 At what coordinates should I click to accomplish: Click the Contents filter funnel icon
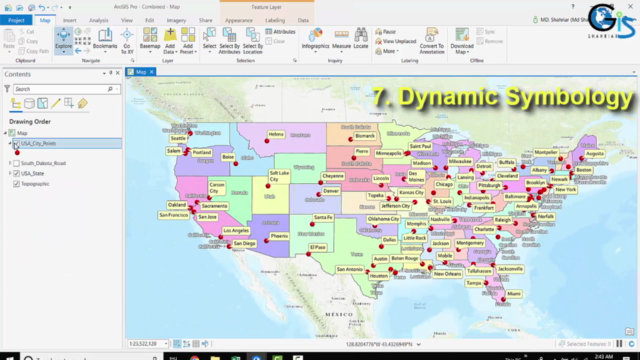pyautogui.click(x=7, y=89)
